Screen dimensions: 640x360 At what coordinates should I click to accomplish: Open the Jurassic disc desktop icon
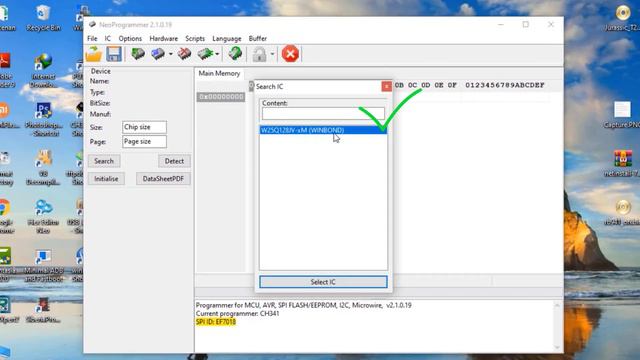(x=622, y=18)
